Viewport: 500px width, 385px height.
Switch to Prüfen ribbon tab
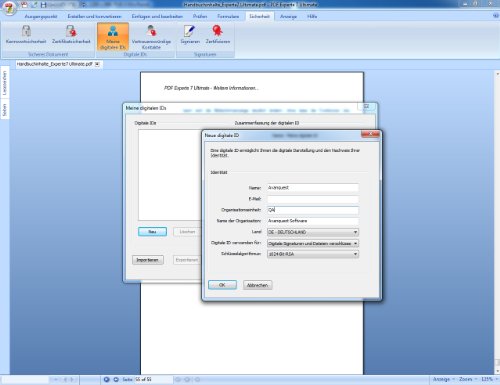200,16
